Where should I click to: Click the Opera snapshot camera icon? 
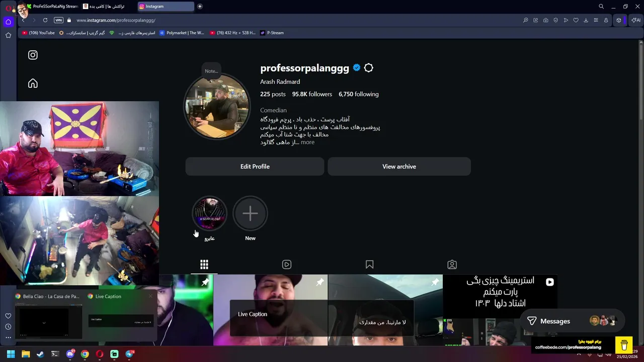click(x=546, y=20)
